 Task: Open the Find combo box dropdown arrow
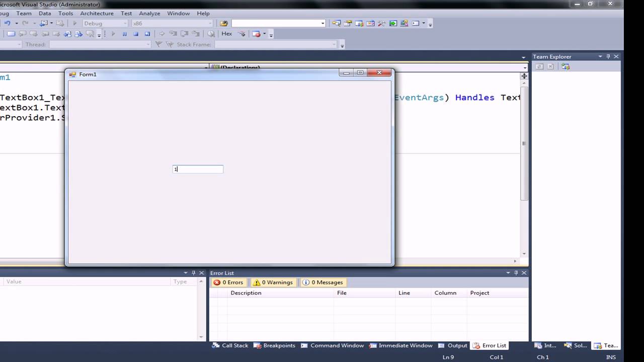click(x=323, y=23)
